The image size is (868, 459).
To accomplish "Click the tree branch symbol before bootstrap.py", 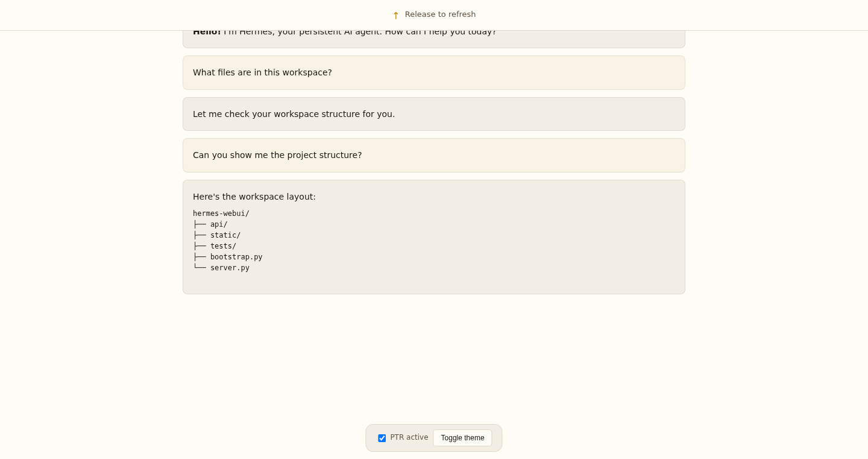I will (200, 257).
